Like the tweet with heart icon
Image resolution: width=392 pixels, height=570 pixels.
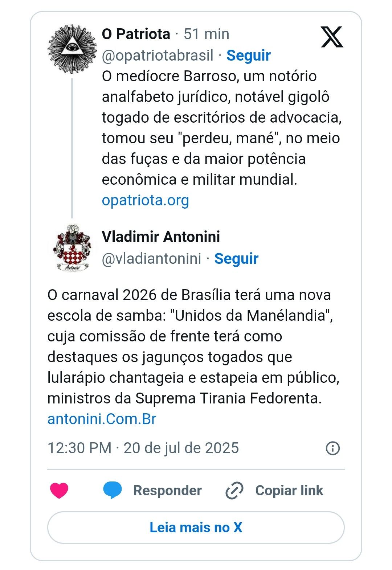(x=59, y=491)
